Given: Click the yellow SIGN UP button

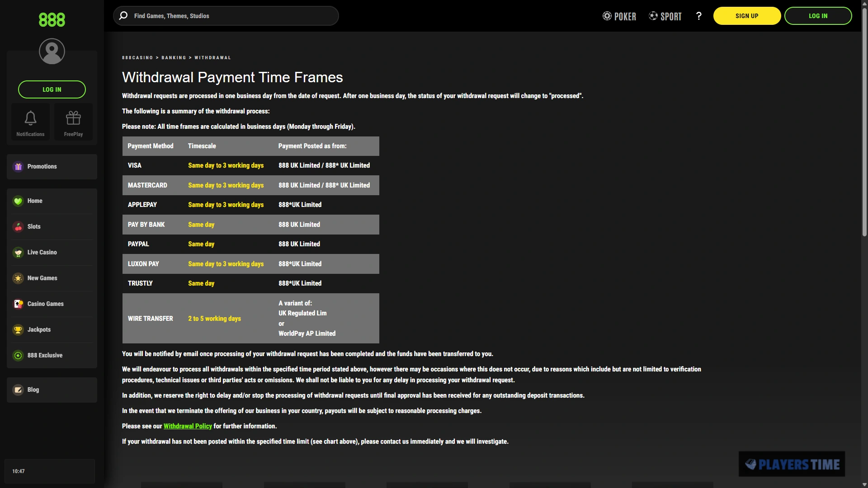Looking at the screenshot, I should coord(747,16).
